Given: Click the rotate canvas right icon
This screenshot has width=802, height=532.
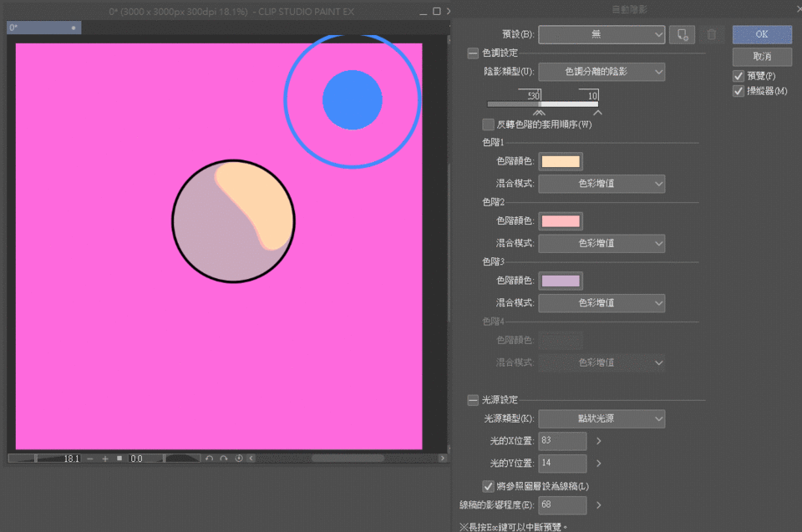Looking at the screenshot, I should coord(223,459).
